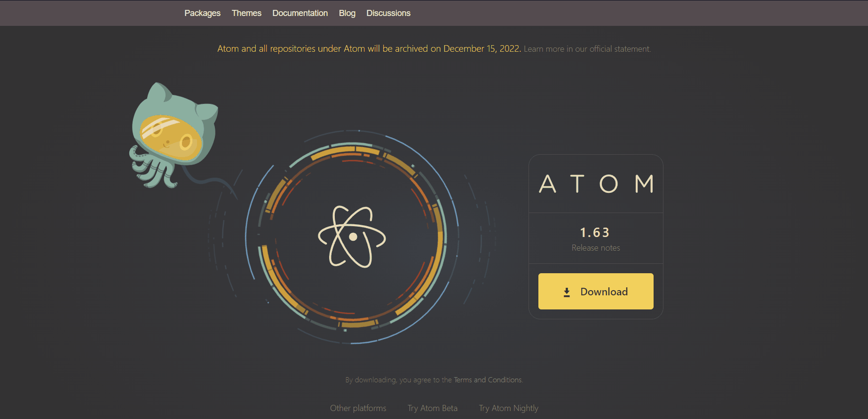Click the 1.63 version number
868x419 pixels.
[595, 232]
